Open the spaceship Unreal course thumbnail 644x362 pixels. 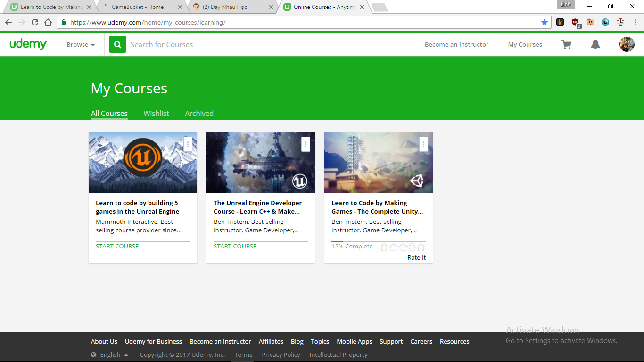(x=261, y=162)
